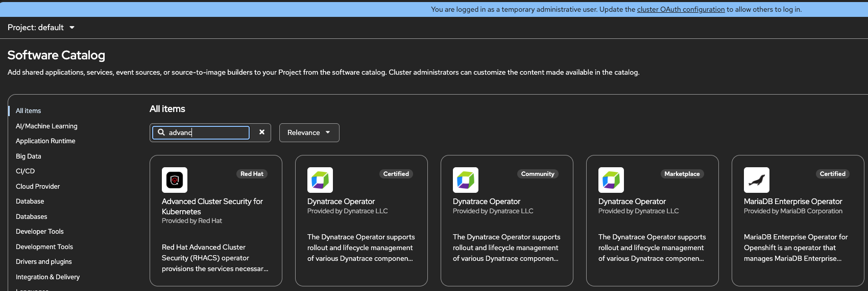Image resolution: width=868 pixels, height=291 pixels.
Task: Select the Cloud Provider category
Action: [38, 187]
